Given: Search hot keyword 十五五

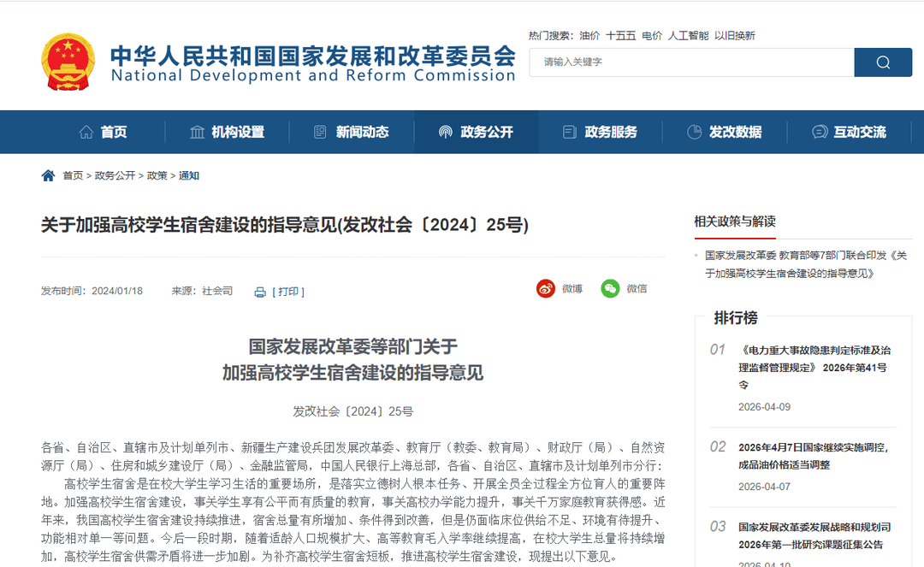Looking at the screenshot, I should 621,36.
